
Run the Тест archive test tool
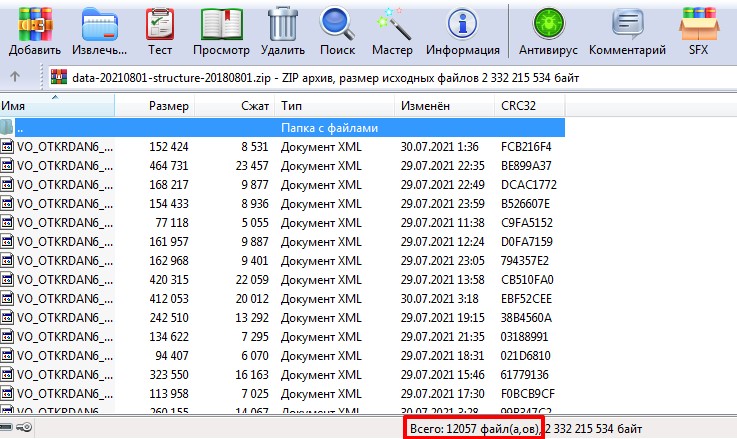[x=159, y=29]
